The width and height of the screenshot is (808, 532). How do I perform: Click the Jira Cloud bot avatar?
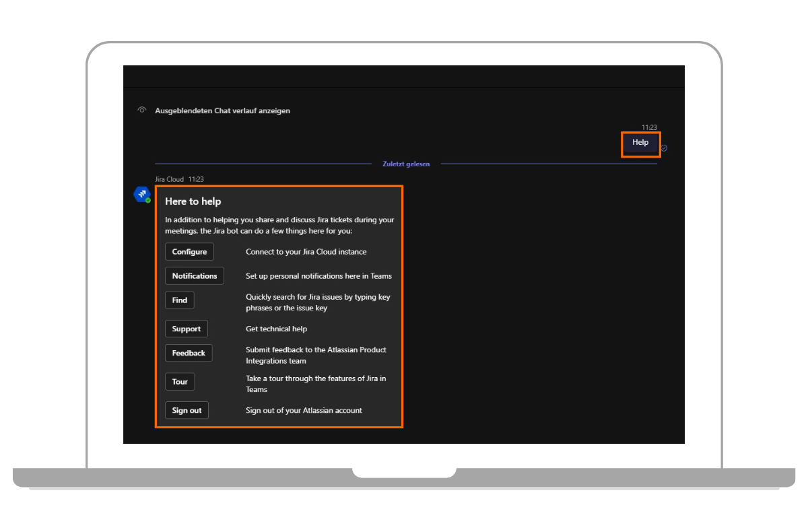tap(141, 194)
